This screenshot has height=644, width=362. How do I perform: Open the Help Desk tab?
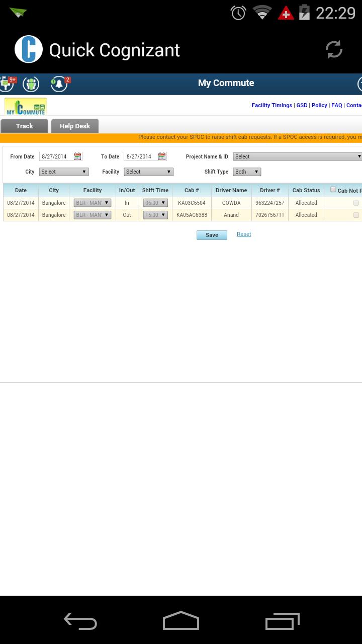pyautogui.click(x=75, y=126)
